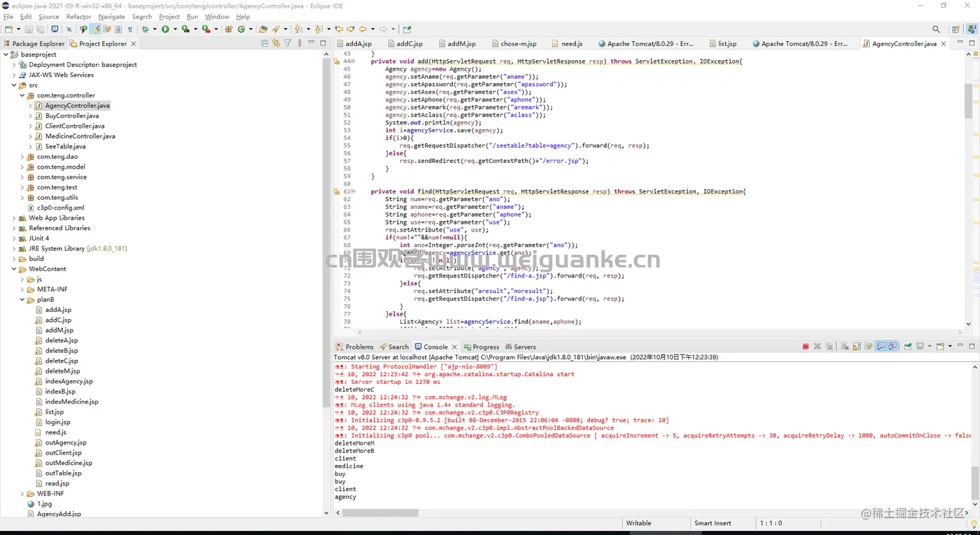Viewport: 980px width, 535px height.
Task: Open the Project Explorer filter icon
Action: (288, 43)
